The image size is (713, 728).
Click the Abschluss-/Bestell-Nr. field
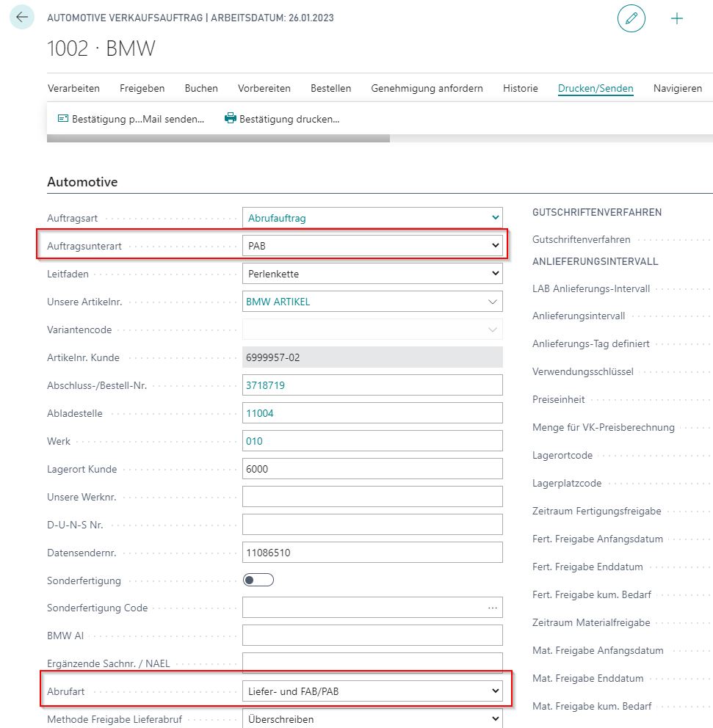coord(372,385)
